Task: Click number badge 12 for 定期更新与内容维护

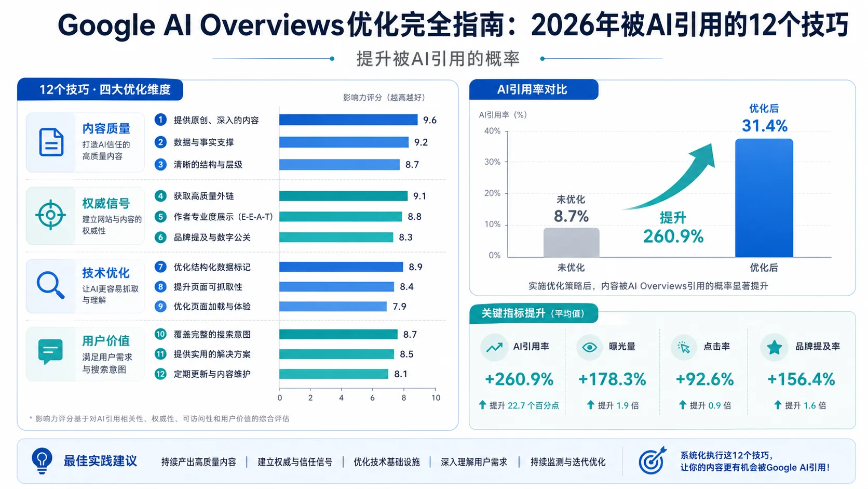Action: pos(160,374)
